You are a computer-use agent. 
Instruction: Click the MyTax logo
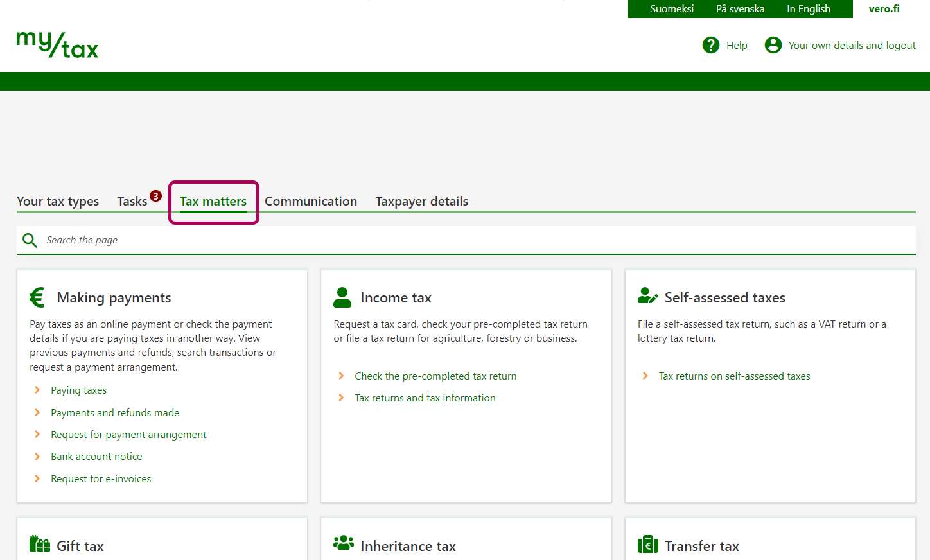coord(57,45)
